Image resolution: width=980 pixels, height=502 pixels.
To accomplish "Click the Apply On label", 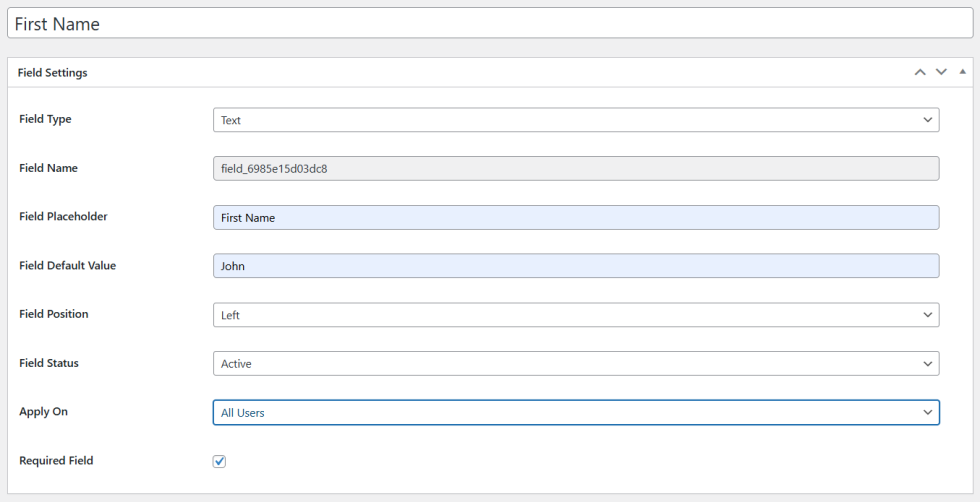I will 43,411.
